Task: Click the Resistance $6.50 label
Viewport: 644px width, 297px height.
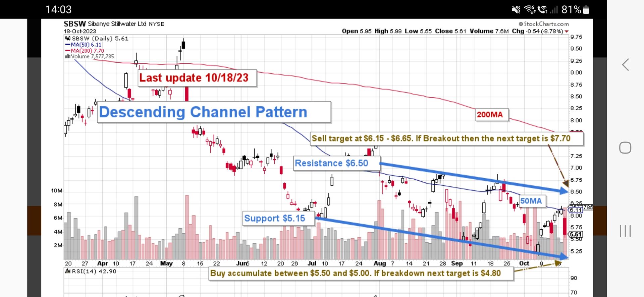Action: coord(336,163)
